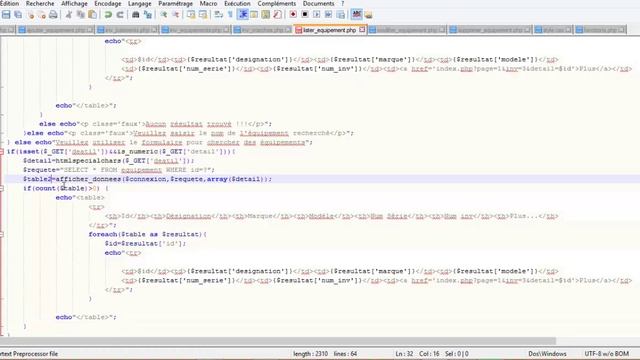Click 'Col : 16' in status bar
The width and height of the screenshot is (640, 360).
click(x=429, y=354)
